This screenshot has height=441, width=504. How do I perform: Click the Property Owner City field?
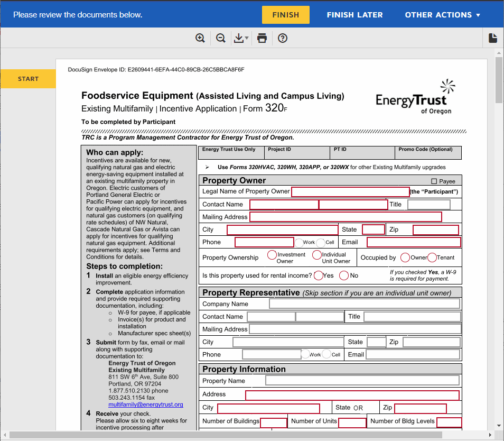pos(283,229)
